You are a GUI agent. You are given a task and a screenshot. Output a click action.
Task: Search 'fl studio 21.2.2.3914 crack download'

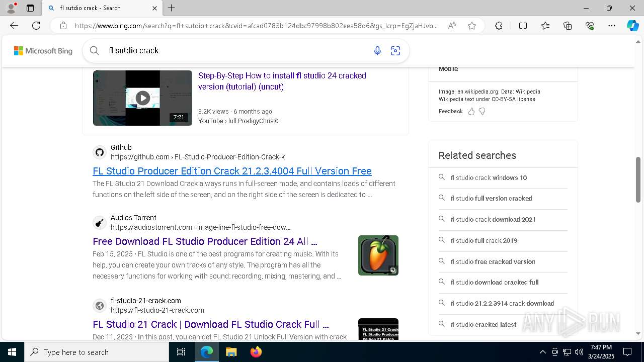[x=503, y=303]
